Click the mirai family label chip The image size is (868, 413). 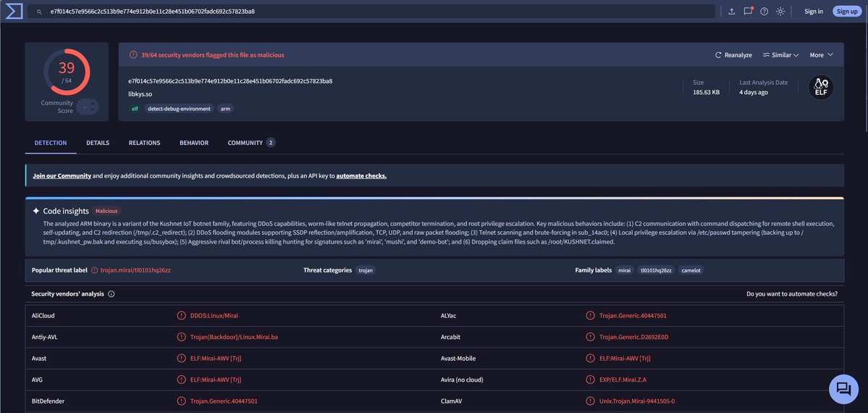pyautogui.click(x=625, y=270)
